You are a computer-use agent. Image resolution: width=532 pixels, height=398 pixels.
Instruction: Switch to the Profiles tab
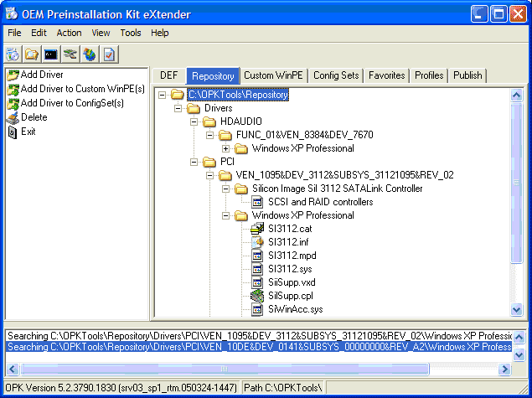[x=429, y=75]
